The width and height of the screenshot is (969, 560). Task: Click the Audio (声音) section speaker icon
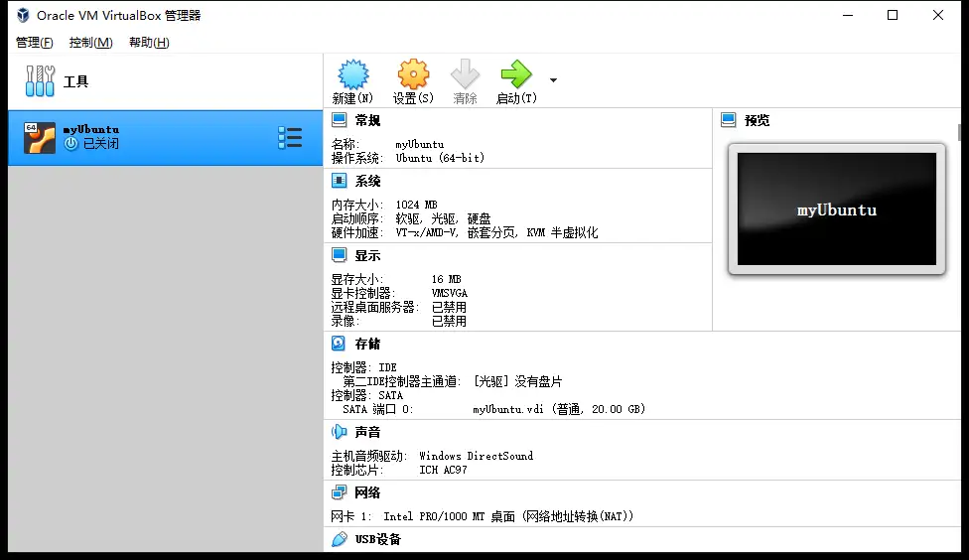pos(340,432)
